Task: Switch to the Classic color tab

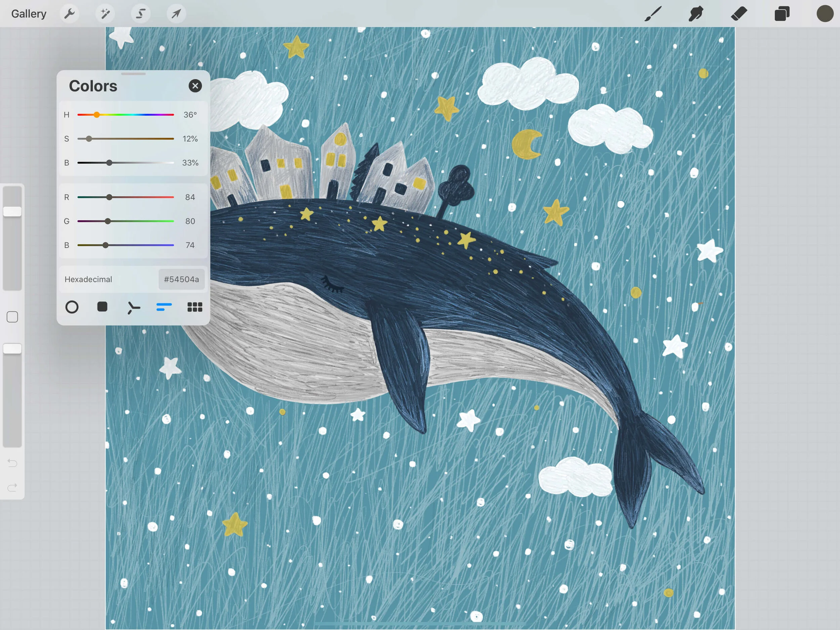Action: [102, 307]
